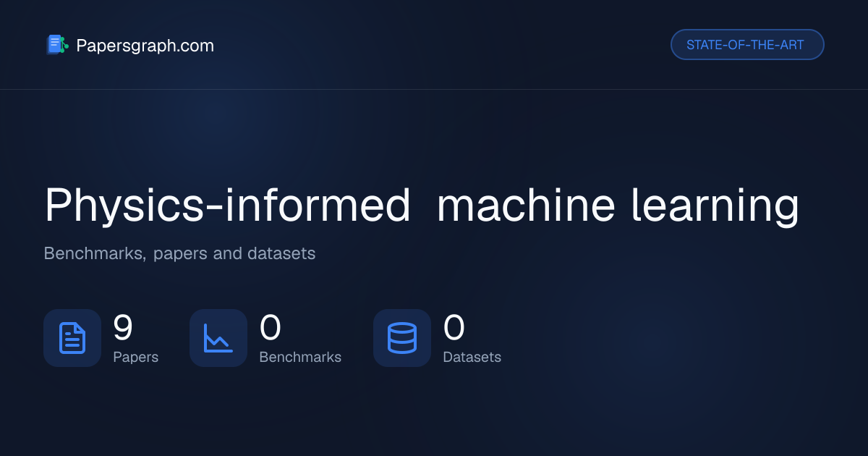Image resolution: width=868 pixels, height=456 pixels.
Task: Click the Benchmarks label under the count
Action: (300, 357)
